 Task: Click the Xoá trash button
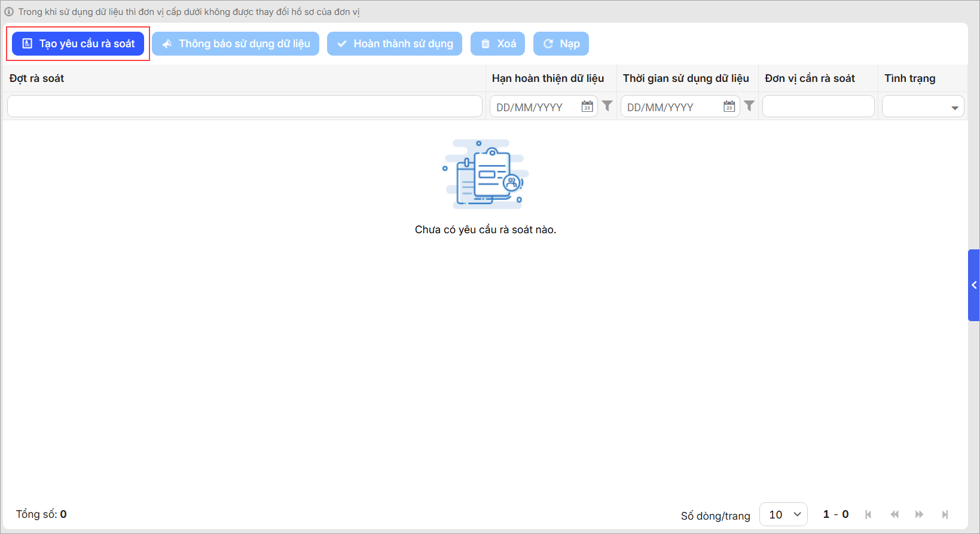(497, 44)
